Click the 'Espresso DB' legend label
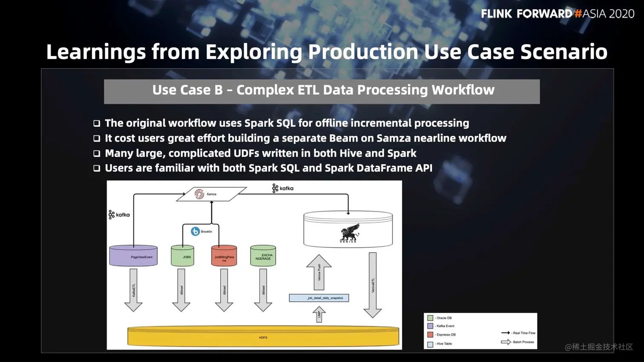Viewport: 644px width, 362px height. (446, 335)
